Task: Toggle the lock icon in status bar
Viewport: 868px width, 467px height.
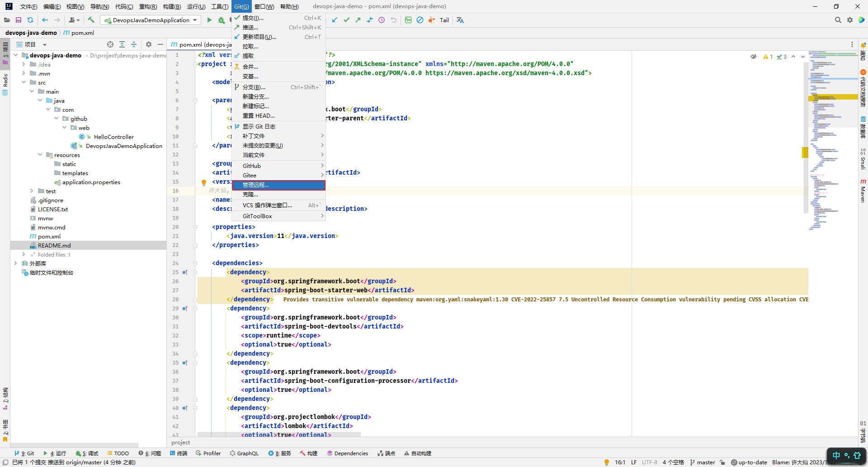Action: point(722,462)
